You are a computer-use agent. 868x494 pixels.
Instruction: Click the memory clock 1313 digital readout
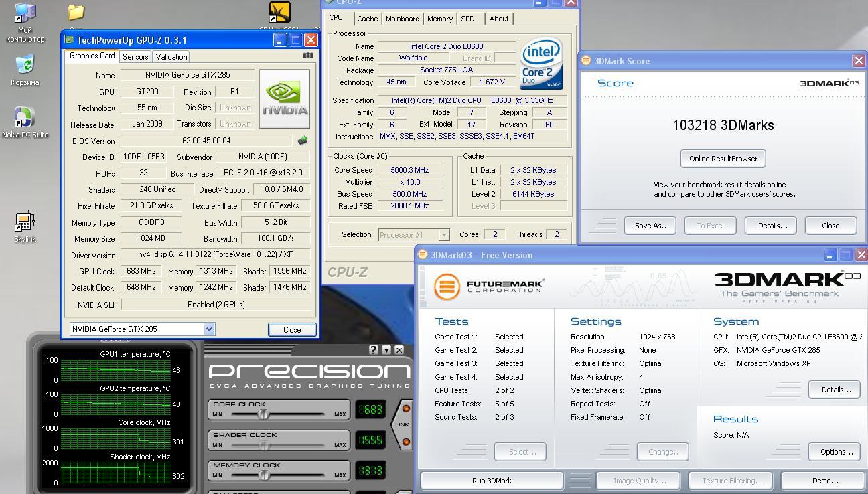tap(370, 470)
